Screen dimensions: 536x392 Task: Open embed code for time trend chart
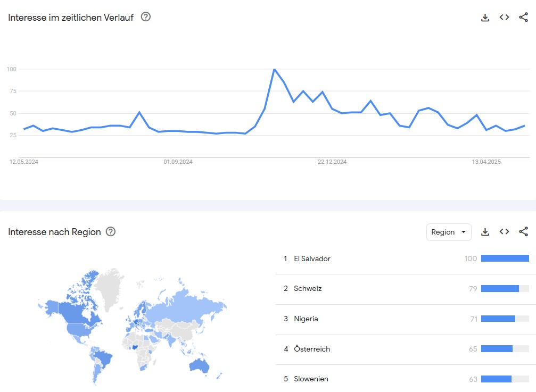pos(504,18)
